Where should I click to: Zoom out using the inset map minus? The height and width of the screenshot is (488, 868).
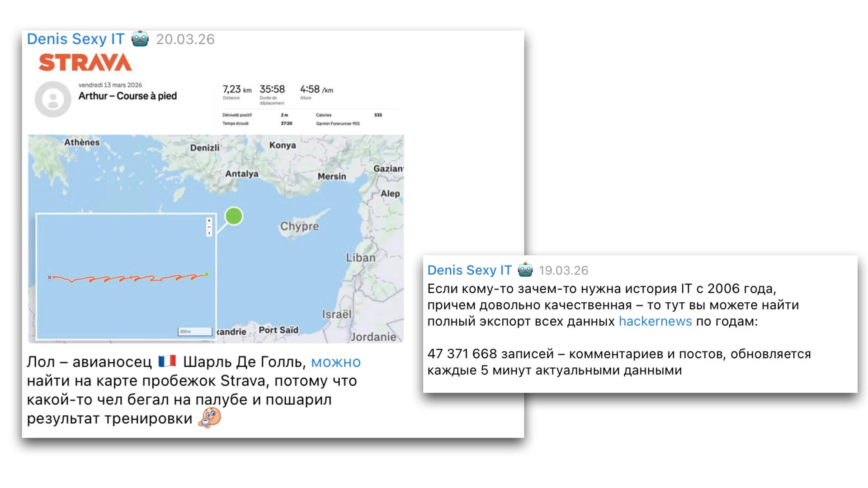click(x=209, y=227)
